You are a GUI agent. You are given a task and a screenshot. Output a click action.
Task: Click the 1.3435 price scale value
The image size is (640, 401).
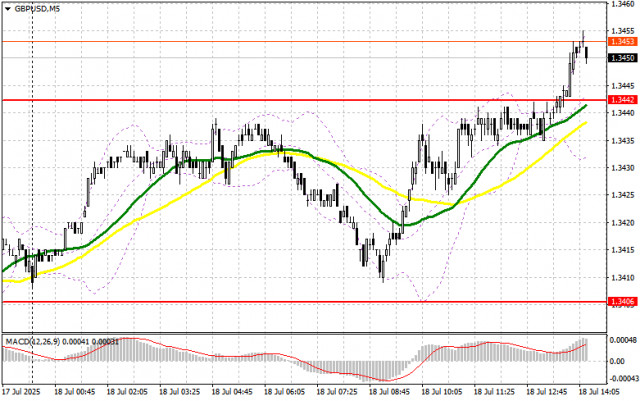click(623, 141)
